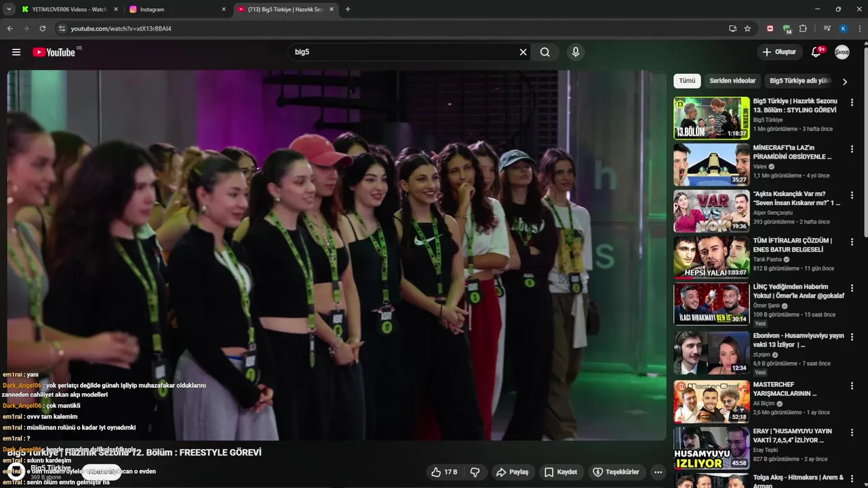Open options for 13. Bölüm STYLING video
Viewport: 868px width, 488px height.
[852, 102]
